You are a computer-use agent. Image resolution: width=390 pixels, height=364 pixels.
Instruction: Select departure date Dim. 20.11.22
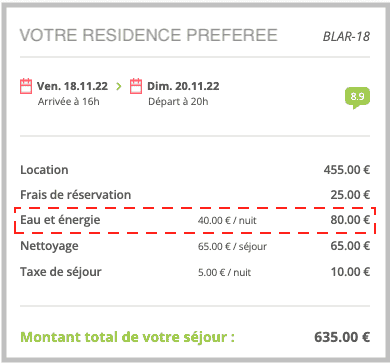[183, 86]
